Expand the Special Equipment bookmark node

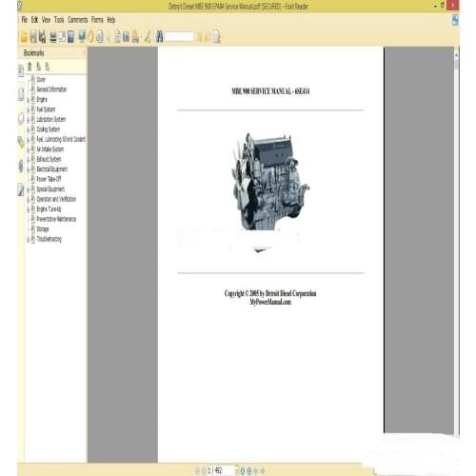[28, 189]
